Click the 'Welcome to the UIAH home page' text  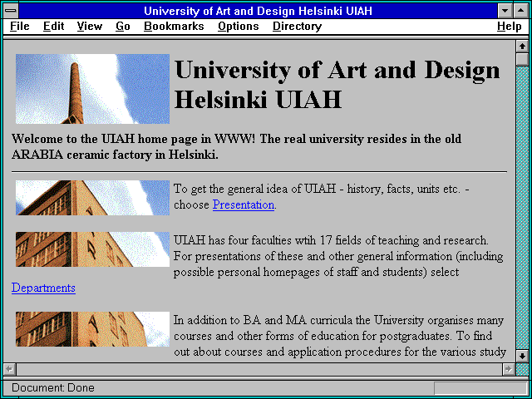click(x=236, y=147)
